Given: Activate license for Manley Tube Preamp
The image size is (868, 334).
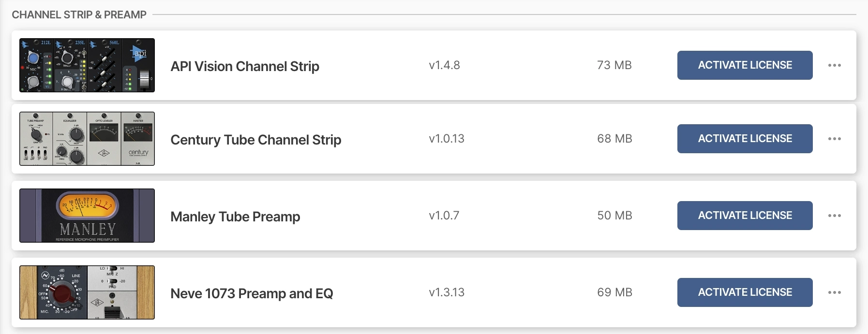Looking at the screenshot, I should [x=745, y=216].
